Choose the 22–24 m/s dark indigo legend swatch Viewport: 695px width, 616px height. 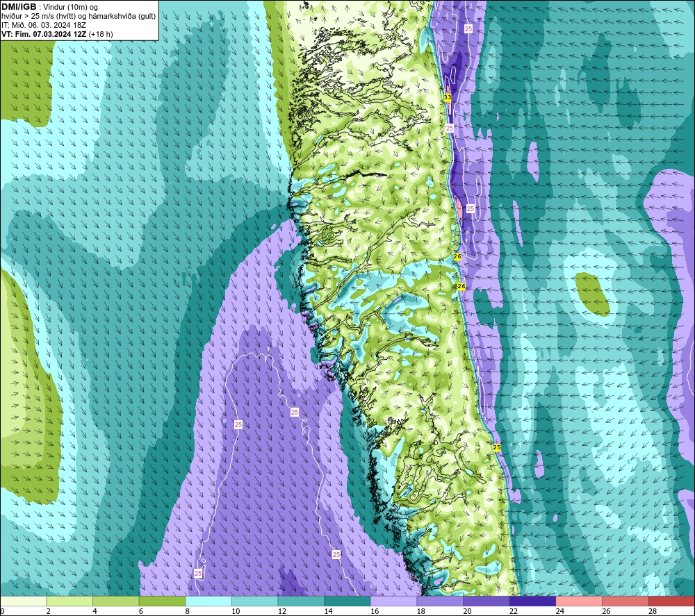pos(533,601)
